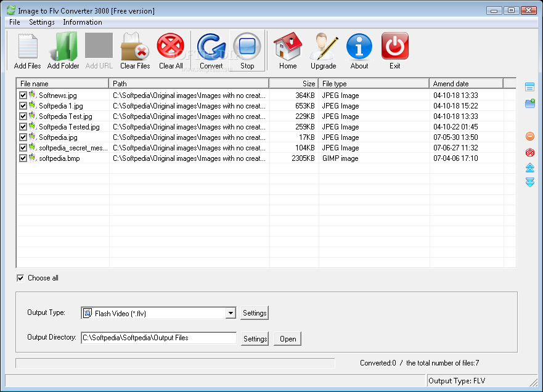
Task: Uncheck the Softpedia 1.jpg checkbox
Action: click(23, 105)
